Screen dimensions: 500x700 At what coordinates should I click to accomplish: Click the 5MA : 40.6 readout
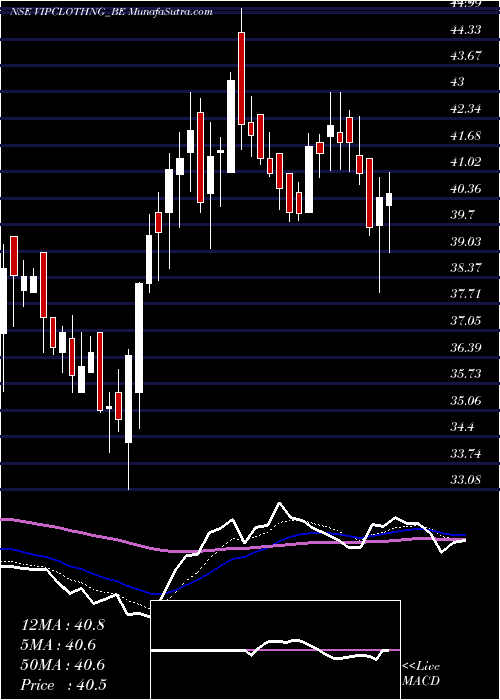(x=59, y=645)
